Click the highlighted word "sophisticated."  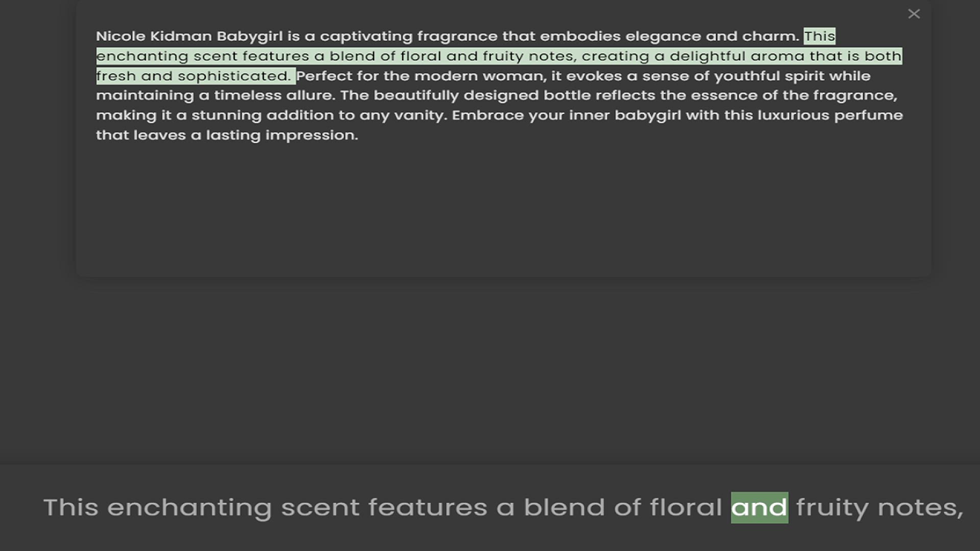[234, 76]
